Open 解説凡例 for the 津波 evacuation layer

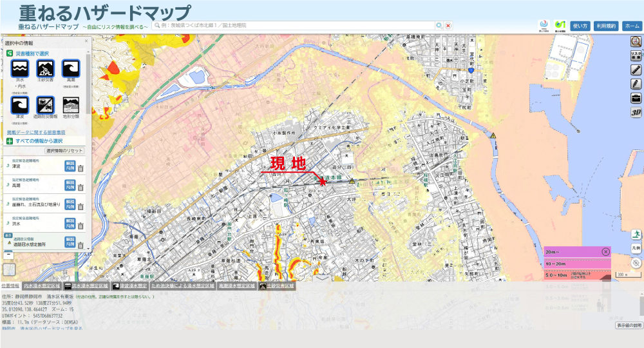coord(70,166)
